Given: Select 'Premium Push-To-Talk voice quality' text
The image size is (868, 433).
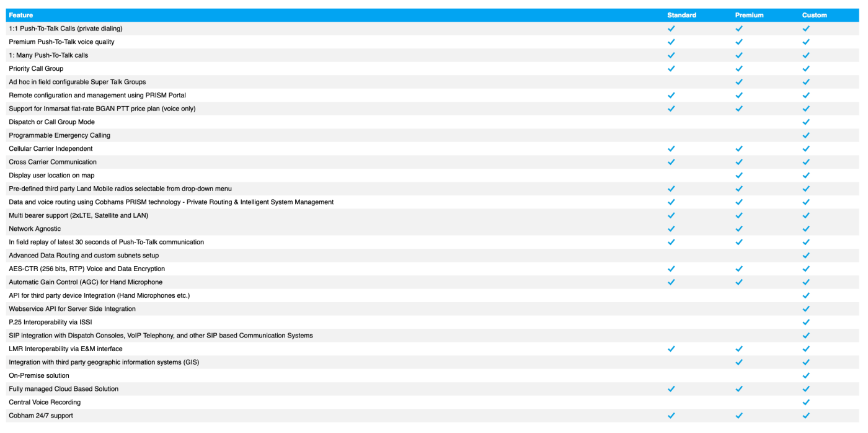Looking at the screenshot, I should [61, 42].
